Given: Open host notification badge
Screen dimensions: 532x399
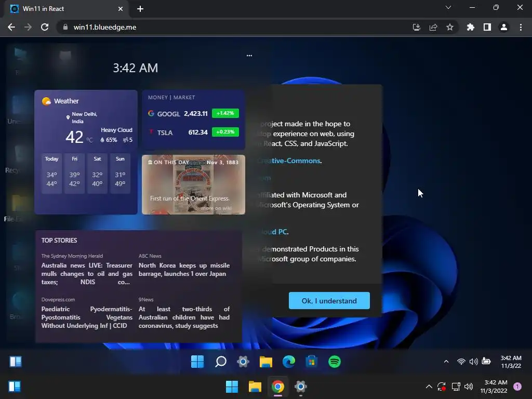Looking at the screenshot, I should (x=517, y=387).
